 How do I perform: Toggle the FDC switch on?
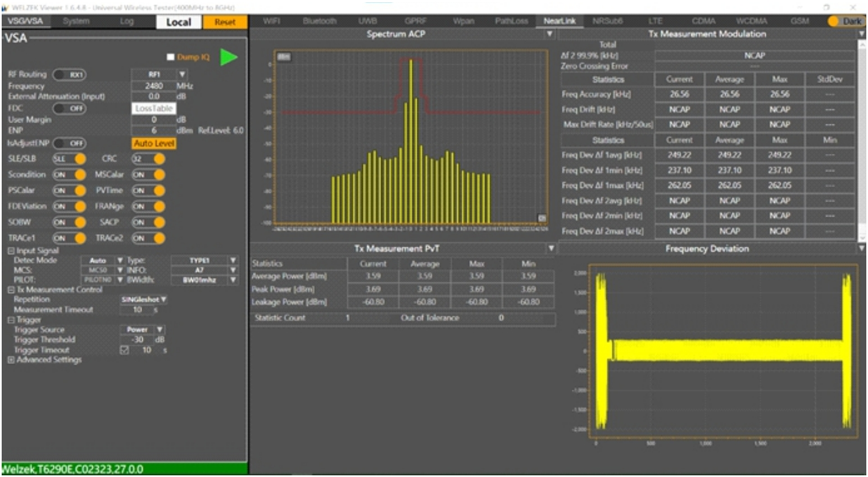pos(69,108)
